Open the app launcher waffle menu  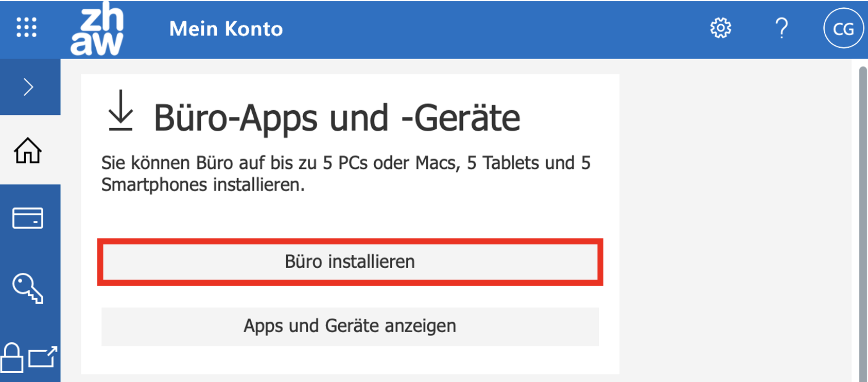click(x=26, y=27)
